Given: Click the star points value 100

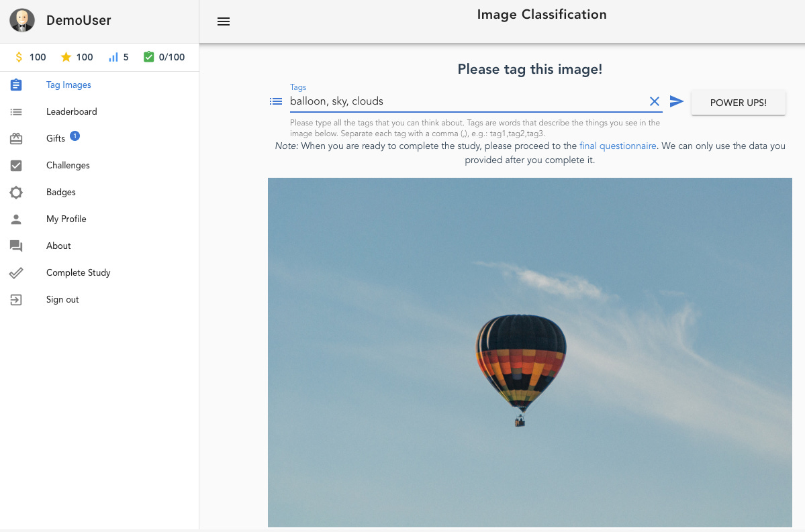Looking at the screenshot, I should pyautogui.click(x=85, y=57).
